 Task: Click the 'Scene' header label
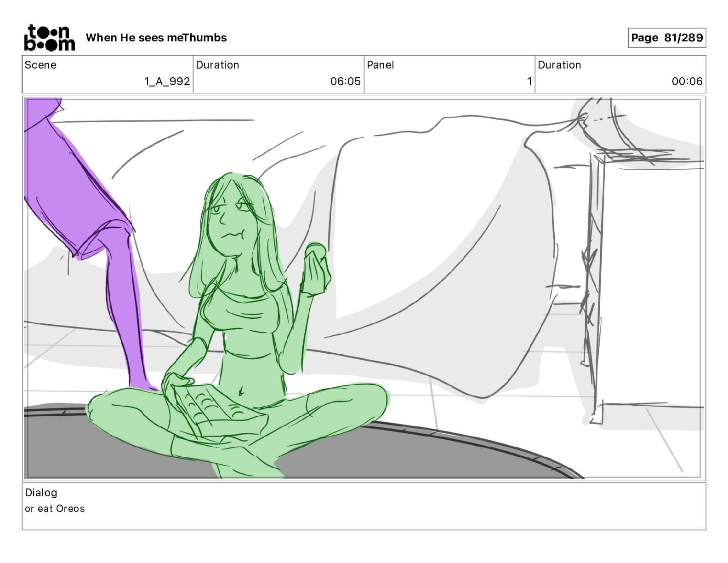point(40,65)
